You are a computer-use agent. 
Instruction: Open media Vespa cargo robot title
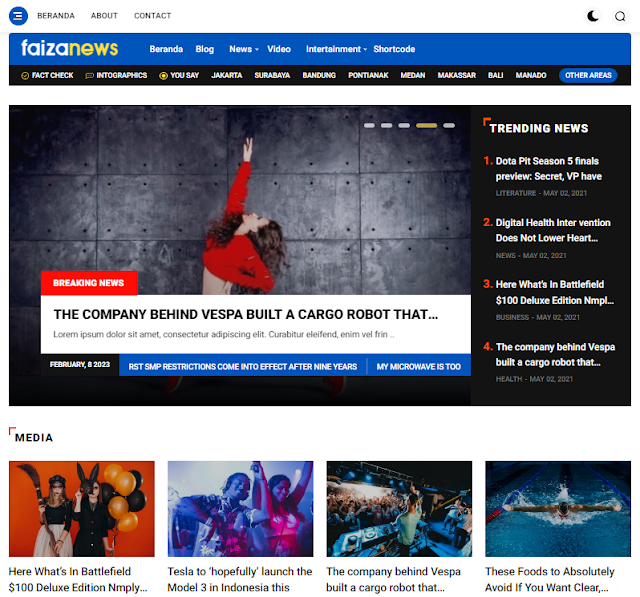(x=393, y=579)
